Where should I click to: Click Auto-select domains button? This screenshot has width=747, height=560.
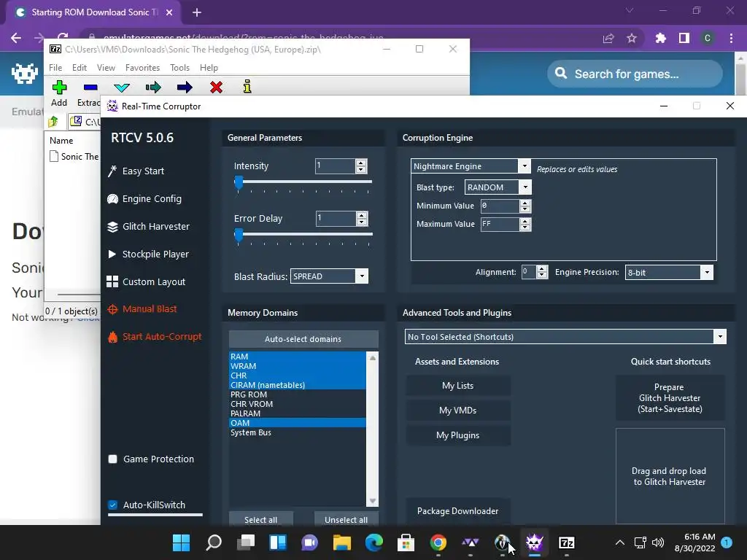pos(303,339)
